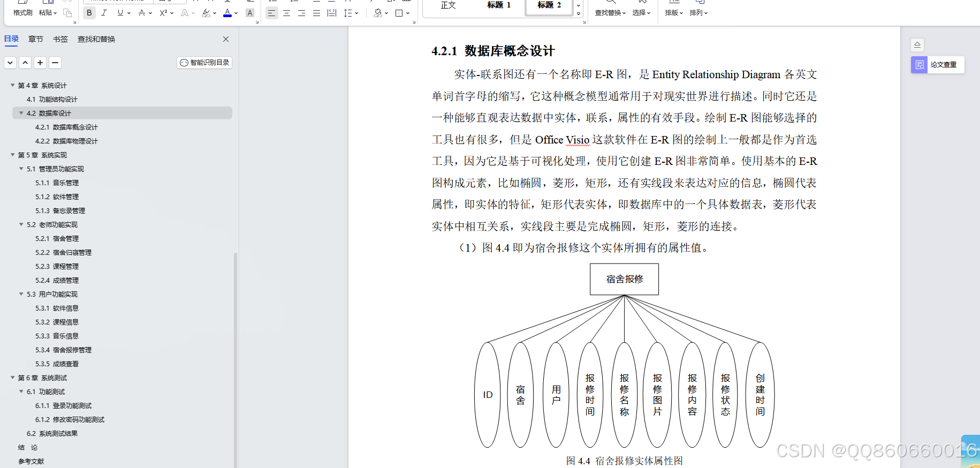Toggle strikethrough text icon
This screenshot has height=468, width=980.
point(142,13)
